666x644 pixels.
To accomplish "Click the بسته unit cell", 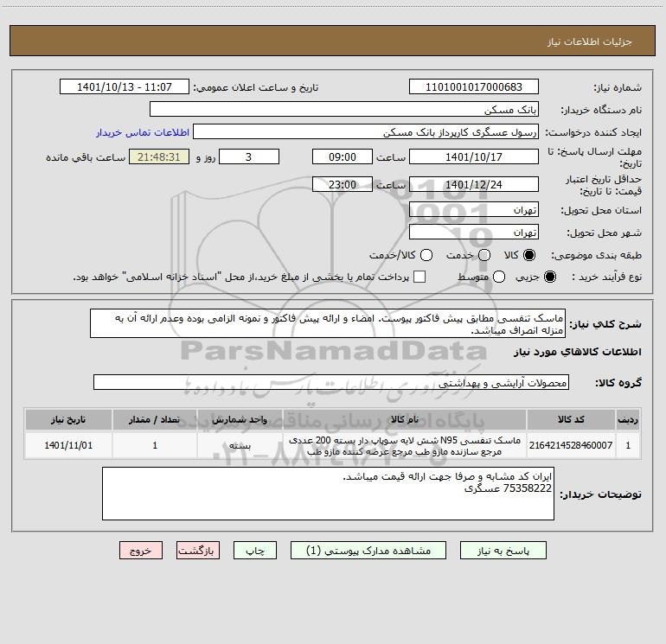I will coord(240,445).
